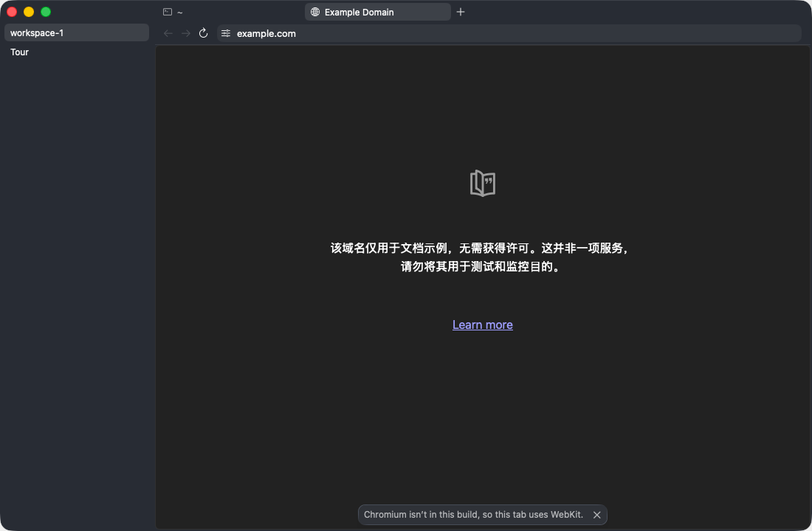
Task: Click the terminal icon in tab bar
Action: pyautogui.click(x=168, y=12)
